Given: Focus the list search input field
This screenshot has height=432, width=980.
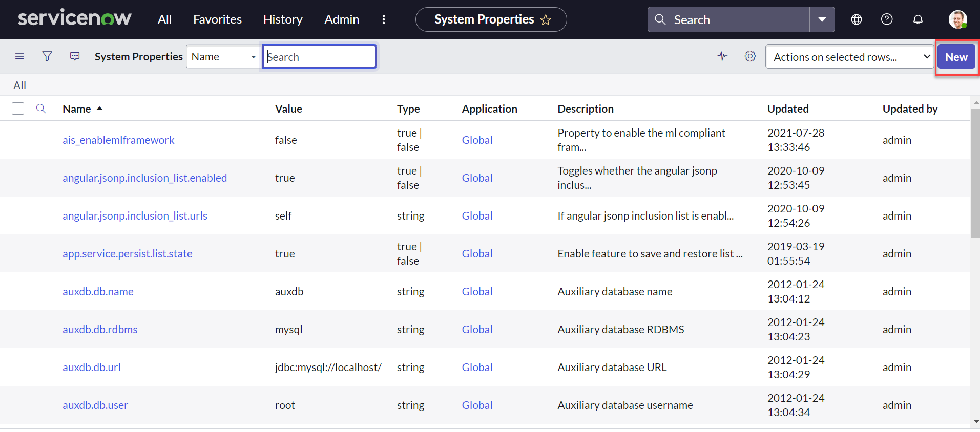Looking at the screenshot, I should coord(320,57).
